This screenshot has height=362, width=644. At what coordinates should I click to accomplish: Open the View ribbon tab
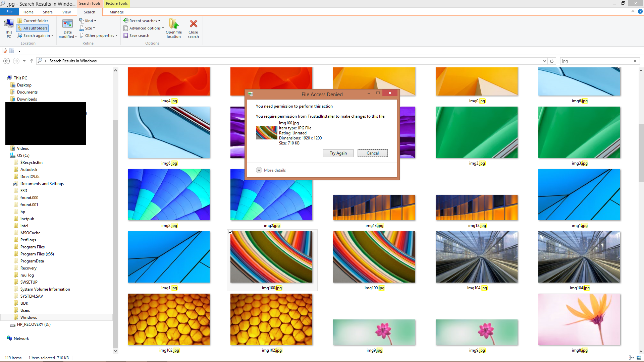tap(66, 12)
